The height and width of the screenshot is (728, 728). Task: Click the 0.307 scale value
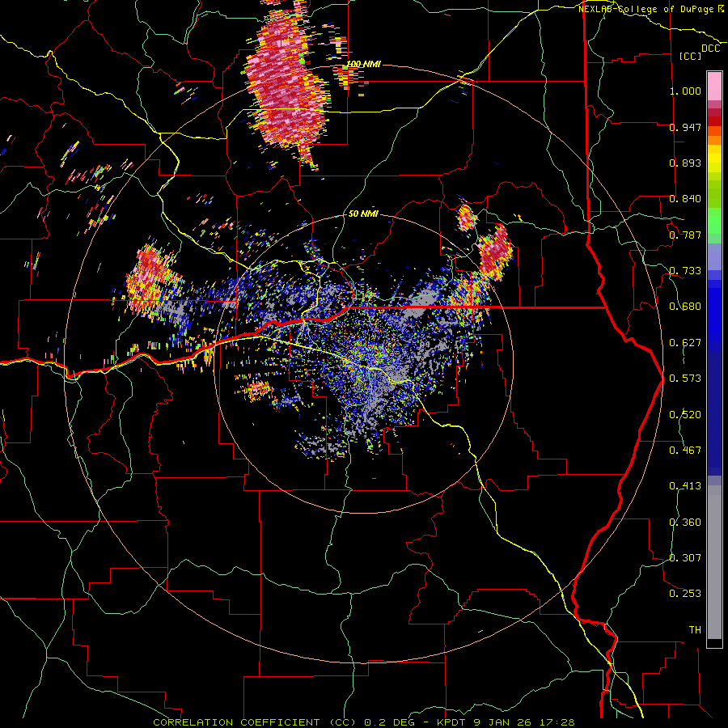[685, 558]
